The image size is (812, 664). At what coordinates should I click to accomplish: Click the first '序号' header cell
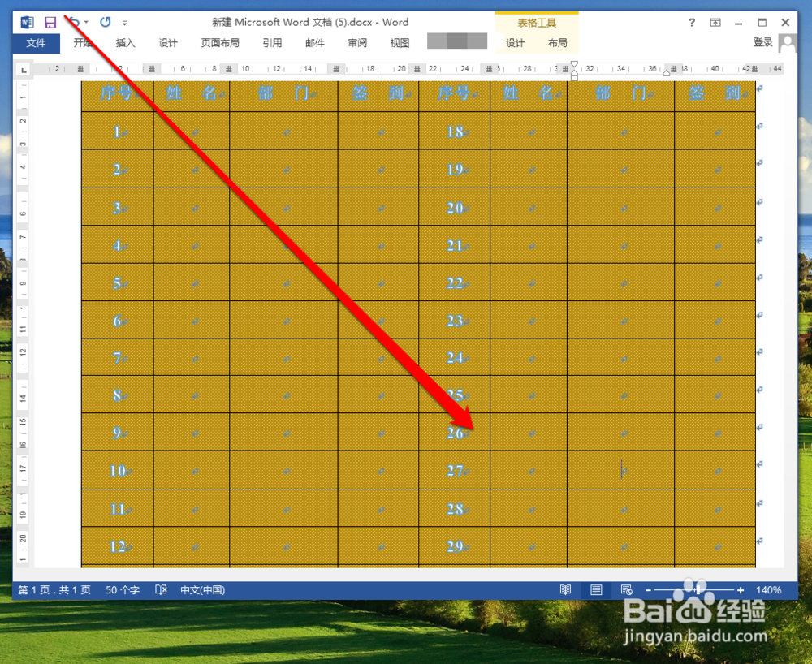(x=118, y=97)
